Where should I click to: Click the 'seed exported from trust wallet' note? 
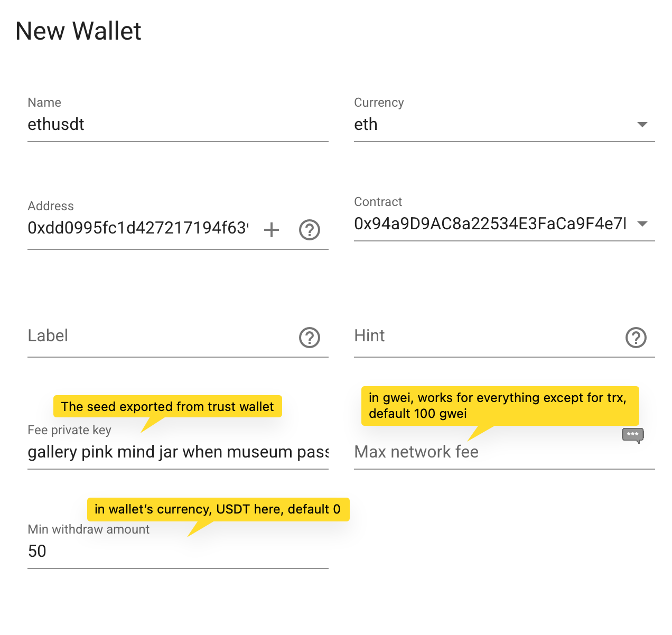[x=167, y=406]
